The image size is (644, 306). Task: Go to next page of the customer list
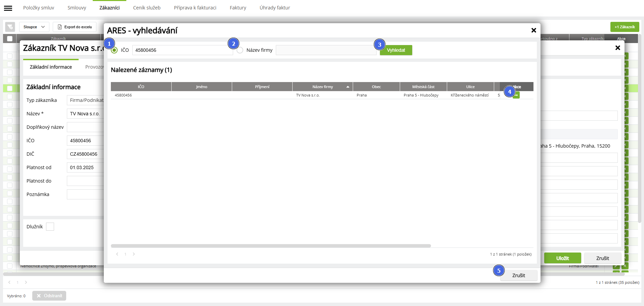tap(26, 282)
